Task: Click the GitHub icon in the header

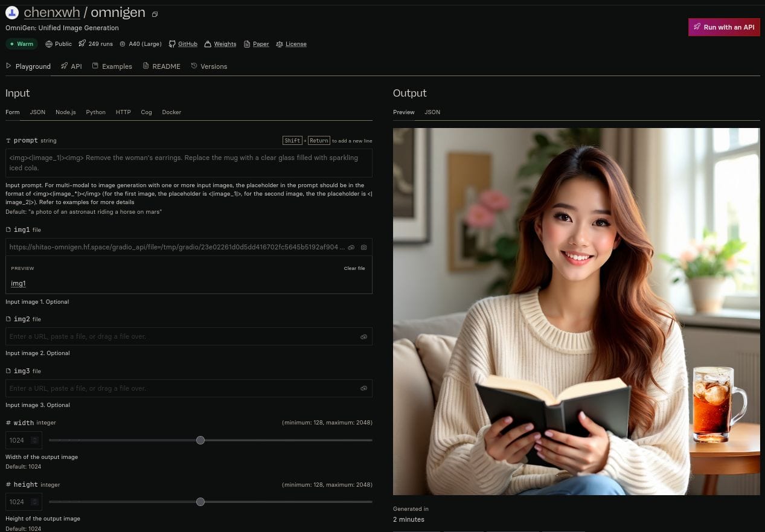Action: (x=173, y=43)
